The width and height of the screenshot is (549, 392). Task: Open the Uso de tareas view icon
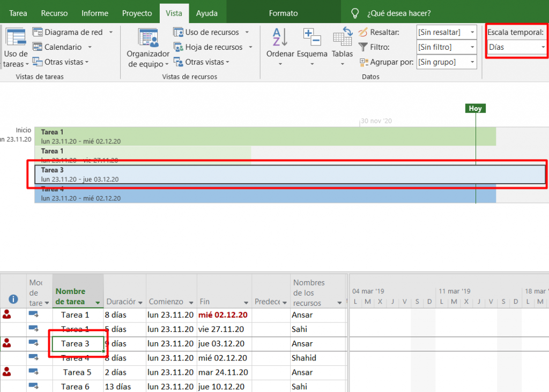point(16,37)
